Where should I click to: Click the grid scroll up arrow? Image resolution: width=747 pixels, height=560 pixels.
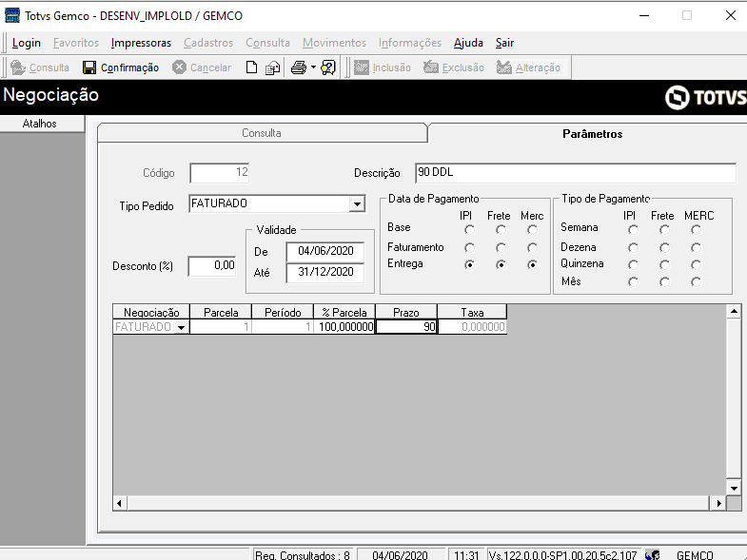click(734, 312)
